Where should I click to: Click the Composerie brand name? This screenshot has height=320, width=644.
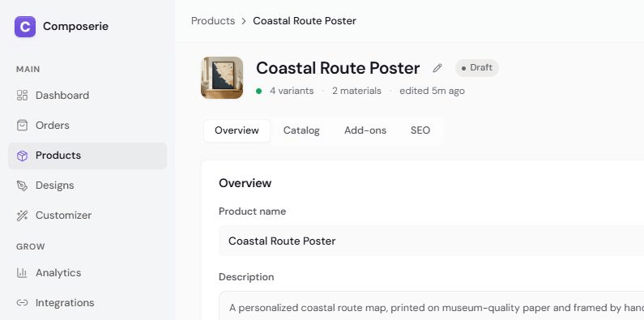75,27
